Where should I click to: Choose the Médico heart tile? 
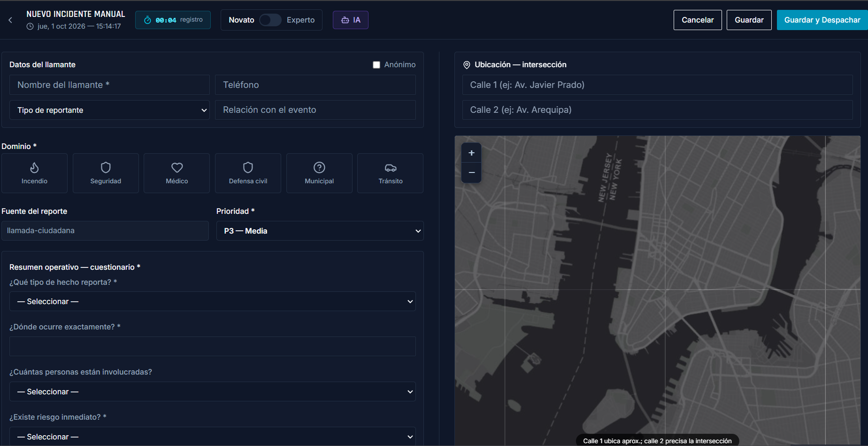tap(177, 173)
